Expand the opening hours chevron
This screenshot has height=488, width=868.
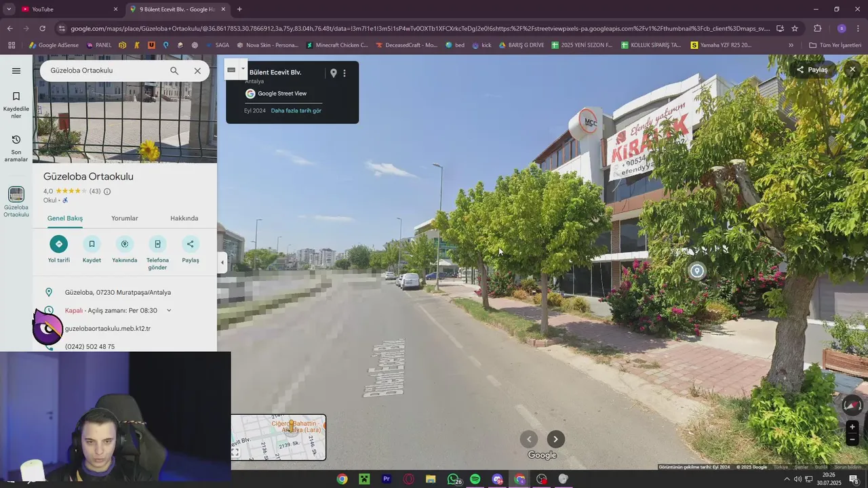(x=169, y=310)
